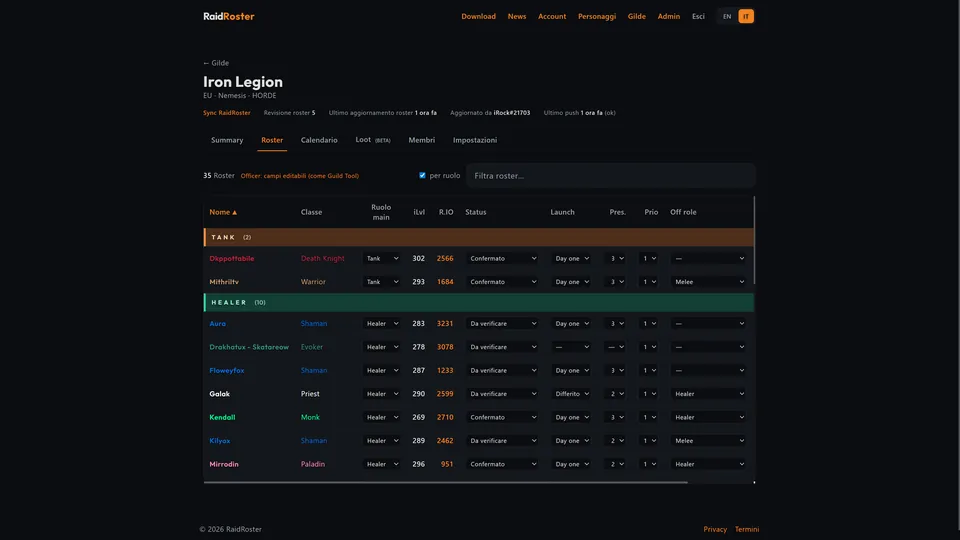Open the Admin section
Image resolution: width=960 pixels, height=540 pixels.
(x=669, y=17)
